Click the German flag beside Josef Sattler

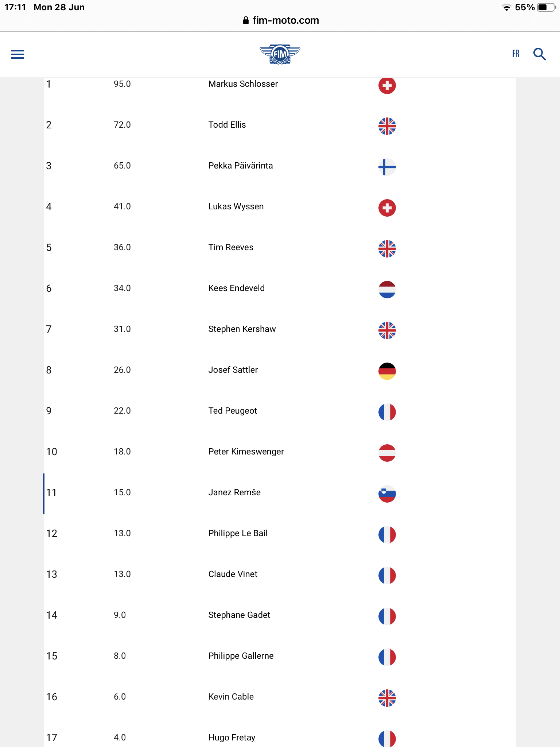point(387,371)
